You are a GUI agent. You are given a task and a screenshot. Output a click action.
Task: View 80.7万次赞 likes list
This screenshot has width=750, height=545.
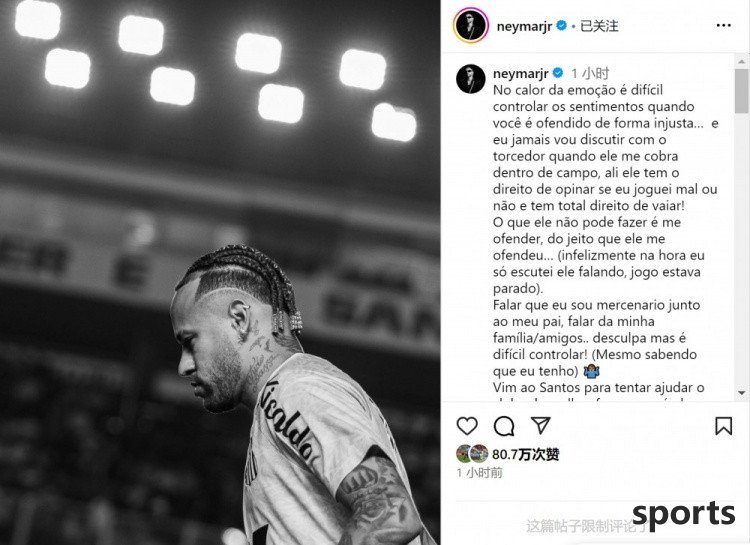[x=526, y=454]
